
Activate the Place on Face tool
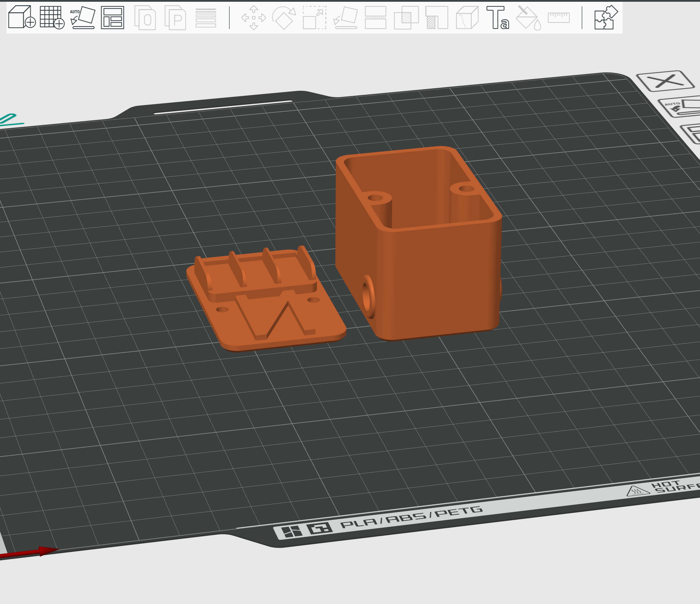[x=346, y=19]
